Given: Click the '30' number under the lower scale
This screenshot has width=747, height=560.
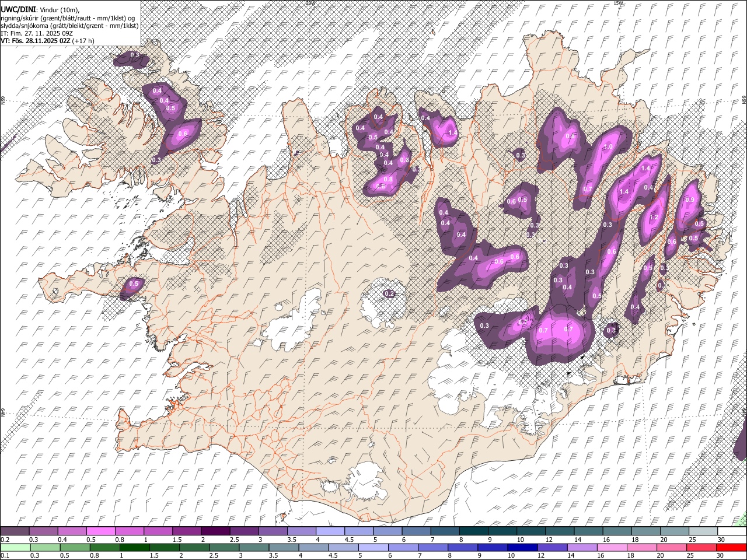Looking at the screenshot, I should [x=721, y=555].
